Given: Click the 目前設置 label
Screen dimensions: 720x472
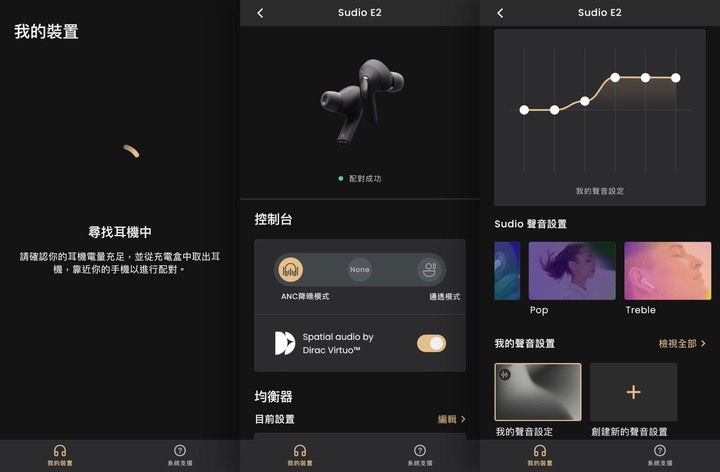Looking at the screenshot, I should pyautogui.click(x=275, y=419).
